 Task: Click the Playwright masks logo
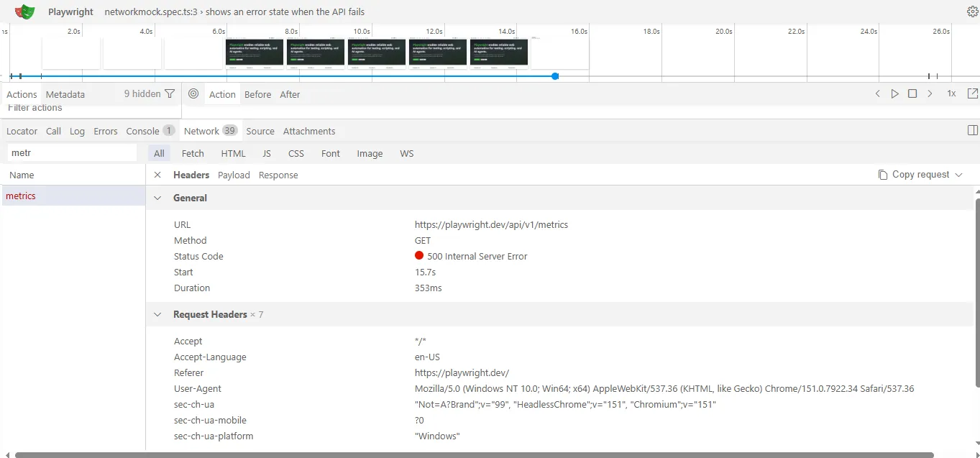(x=24, y=12)
